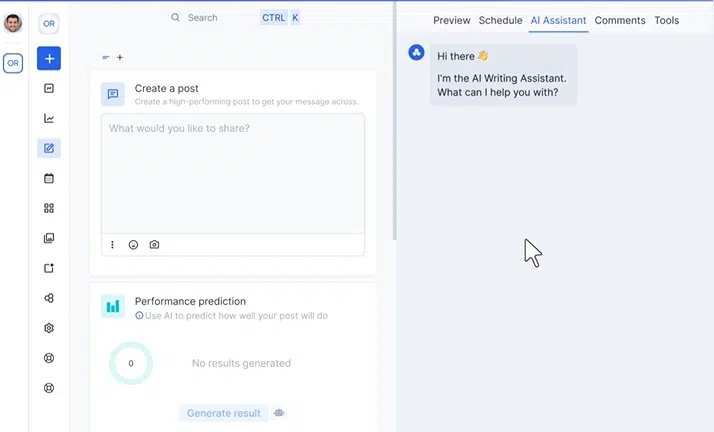Click the I'm the AI Writing Assistant message
This screenshot has height=432, width=714.
pyautogui.click(x=502, y=85)
